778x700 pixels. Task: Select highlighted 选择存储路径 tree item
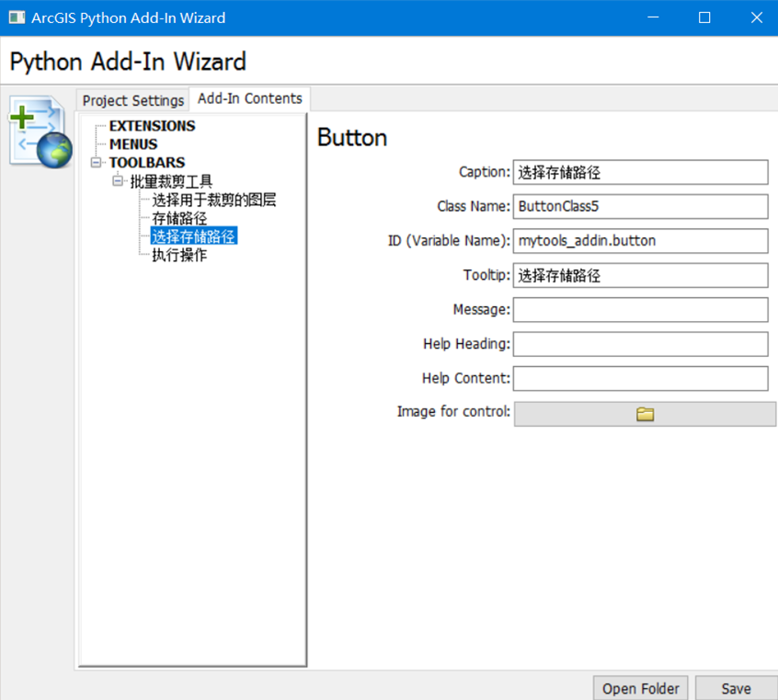click(193, 236)
